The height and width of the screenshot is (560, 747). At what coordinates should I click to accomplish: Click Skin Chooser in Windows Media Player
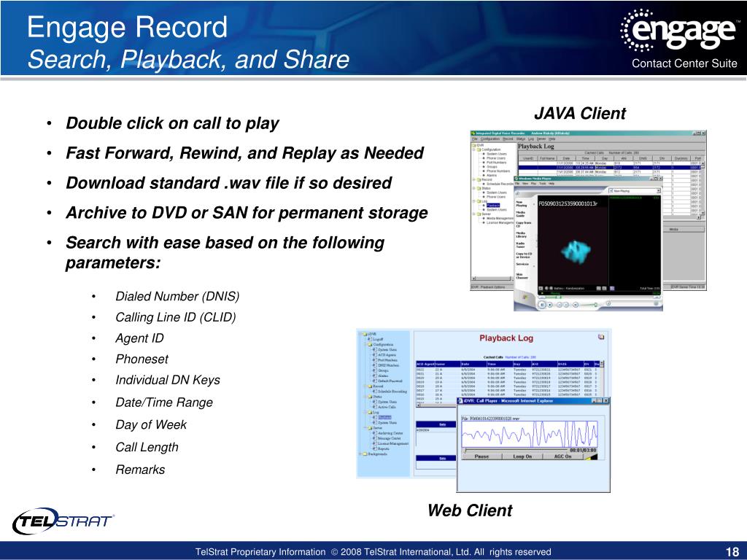(x=522, y=276)
